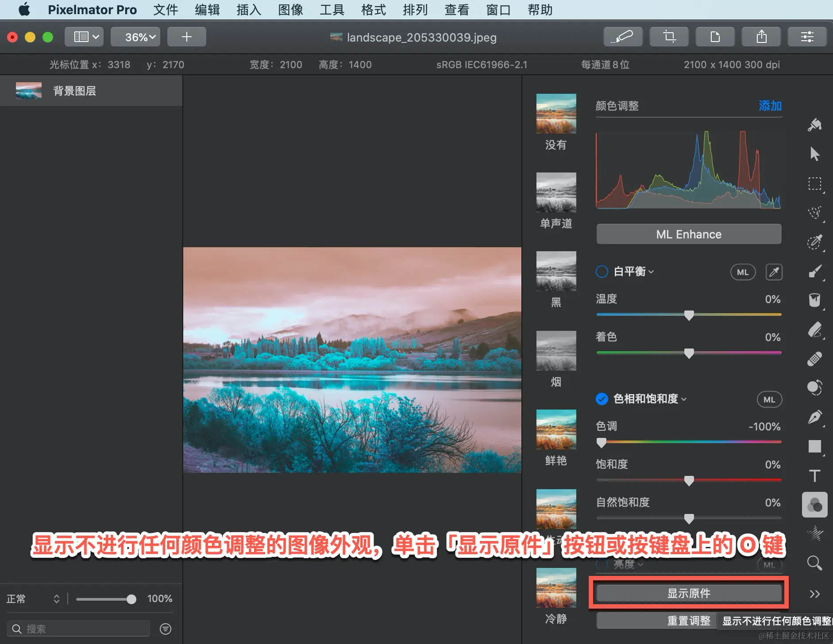Open the 格式 menu
833x644 pixels.
tap(374, 10)
